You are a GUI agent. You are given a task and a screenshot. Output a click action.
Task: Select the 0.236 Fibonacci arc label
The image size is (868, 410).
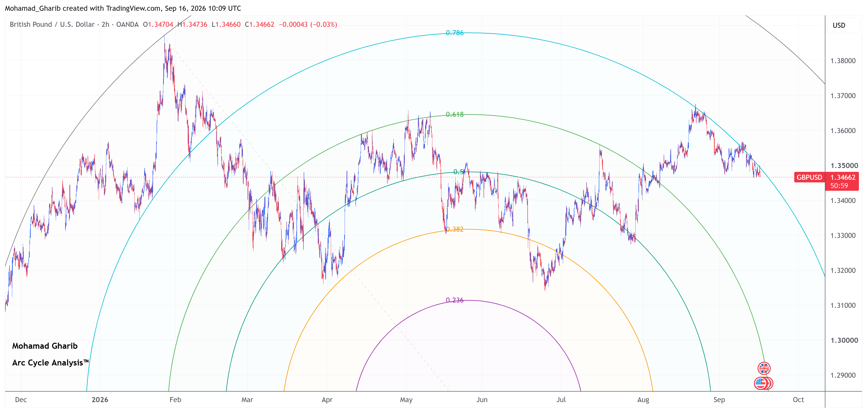[455, 300]
